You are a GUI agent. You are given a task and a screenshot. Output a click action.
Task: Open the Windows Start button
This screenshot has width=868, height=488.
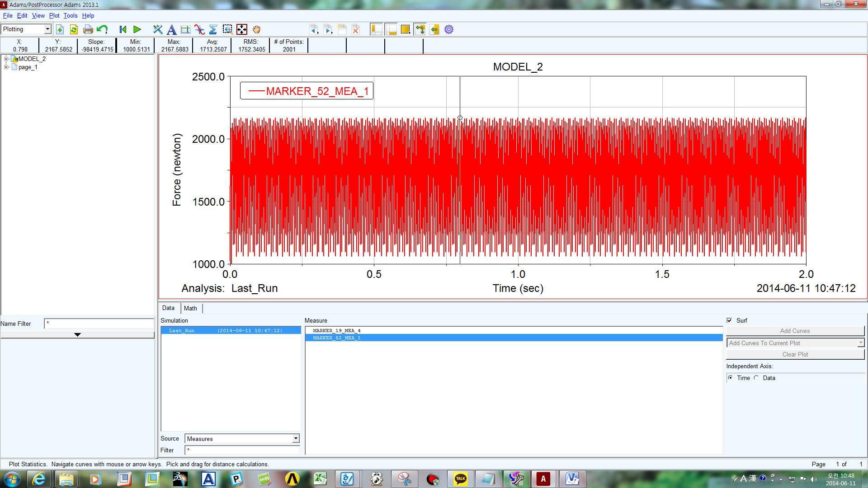tap(12, 479)
